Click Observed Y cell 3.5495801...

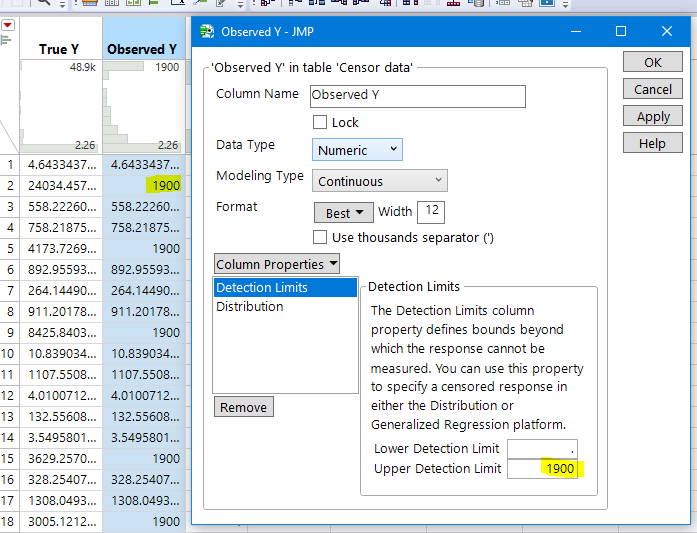pyautogui.click(x=144, y=438)
